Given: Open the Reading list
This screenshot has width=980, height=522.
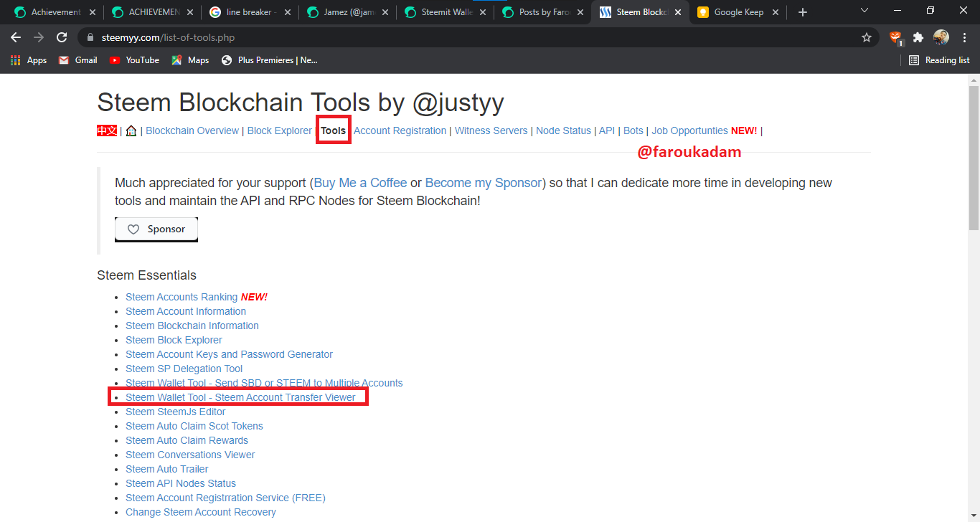Looking at the screenshot, I should point(939,60).
